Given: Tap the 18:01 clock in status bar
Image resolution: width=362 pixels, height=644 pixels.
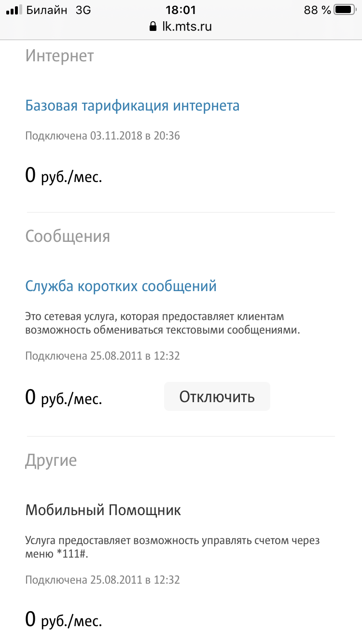Looking at the screenshot, I should pos(181,10).
